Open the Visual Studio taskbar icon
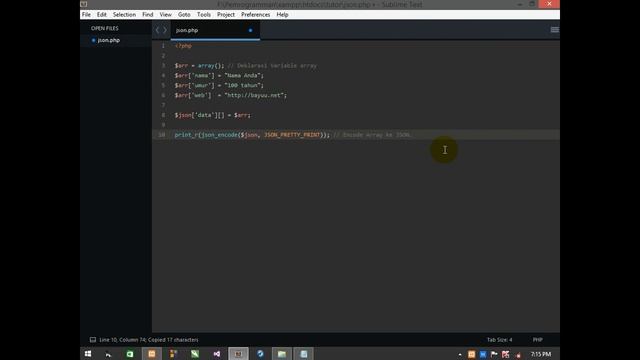 click(217, 354)
